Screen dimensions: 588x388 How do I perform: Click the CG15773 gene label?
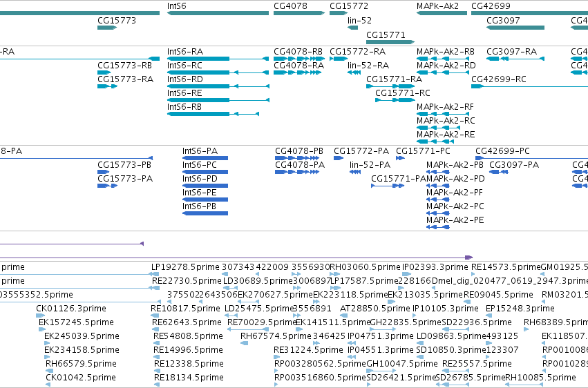coord(117,21)
